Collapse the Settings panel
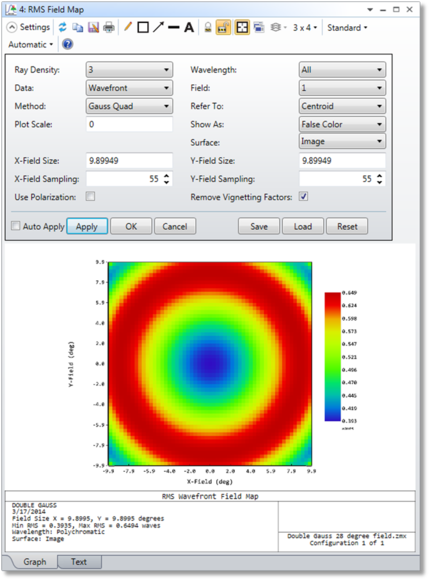Image resolution: width=430 pixels, height=580 pixels. (x=29, y=27)
